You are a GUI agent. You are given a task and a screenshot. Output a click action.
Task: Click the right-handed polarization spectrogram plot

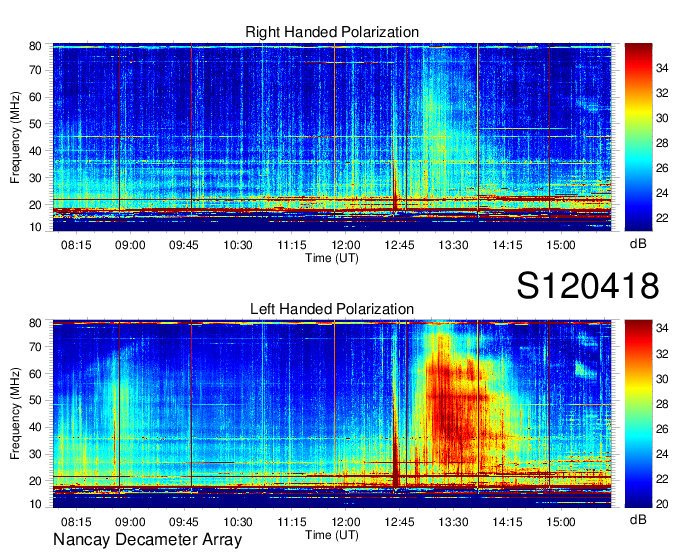click(x=332, y=137)
